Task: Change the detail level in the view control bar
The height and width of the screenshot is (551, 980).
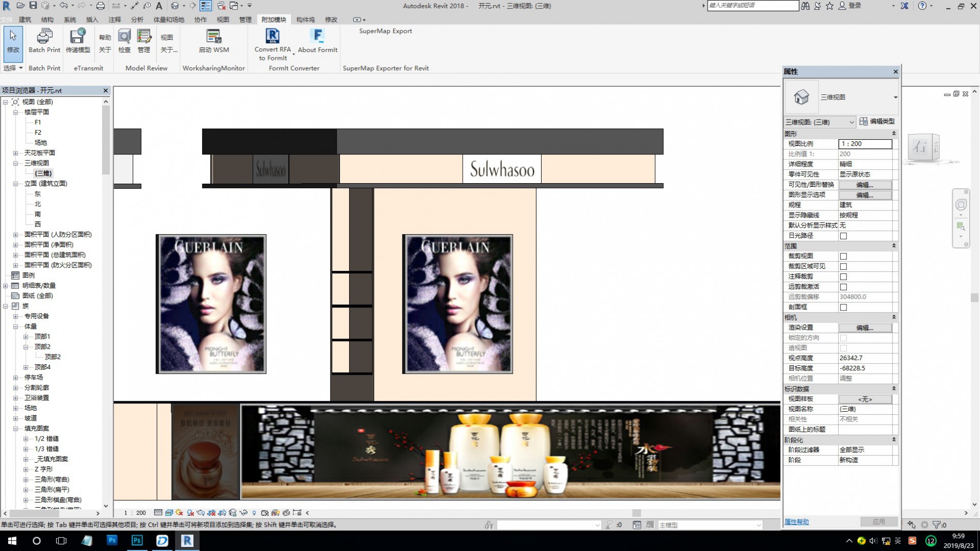Action: pyautogui.click(x=158, y=513)
